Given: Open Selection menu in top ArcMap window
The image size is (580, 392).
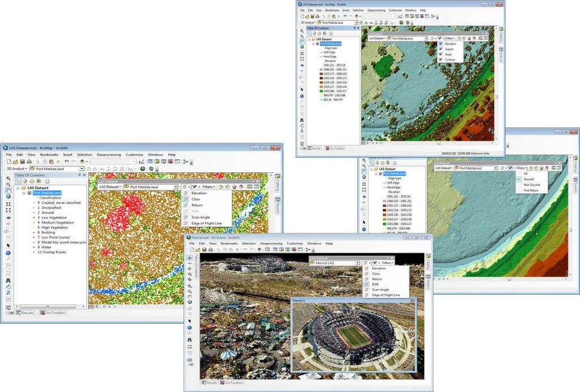Looking at the screenshot, I should [358, 10].
